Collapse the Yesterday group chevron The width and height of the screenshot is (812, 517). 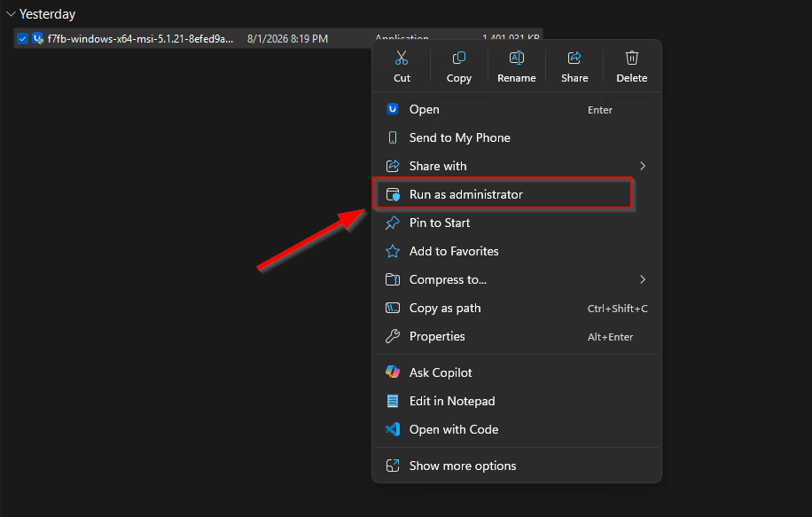click(x=11, y=14)
